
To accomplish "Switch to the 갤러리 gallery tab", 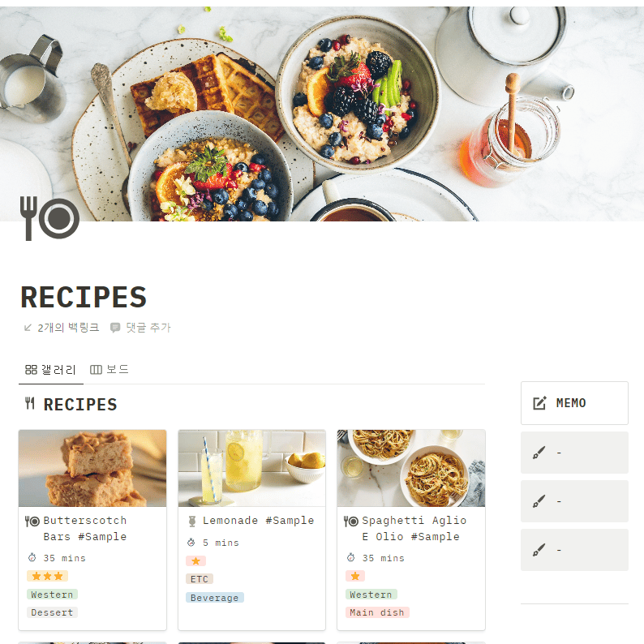I will click(x=50, y=370).
